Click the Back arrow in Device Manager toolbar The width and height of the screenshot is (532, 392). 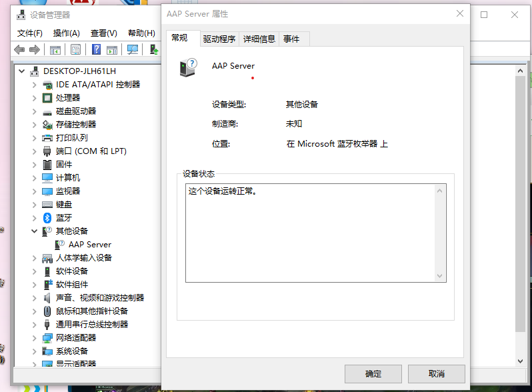(19, 49)
